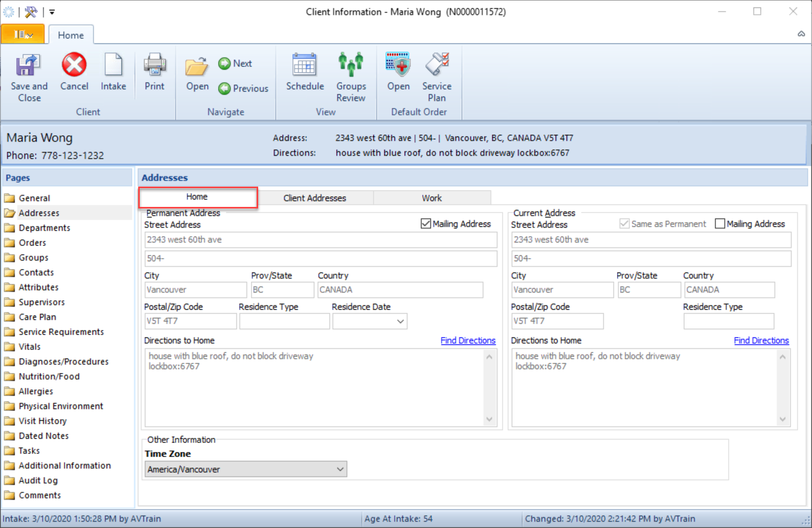Uncheck Mailing Address under Permanent Address
The image size is (812, 528).
(426, 223)
